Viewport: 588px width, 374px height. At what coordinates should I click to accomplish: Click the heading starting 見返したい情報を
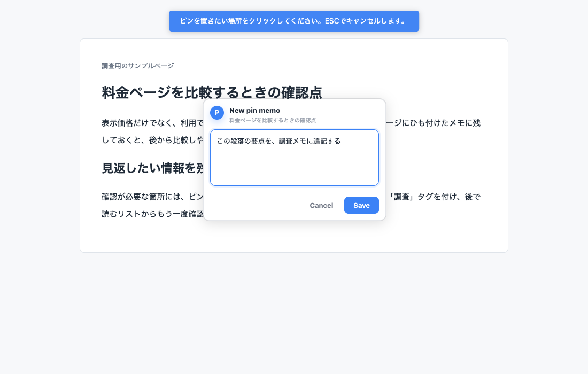pyautogui.click(x=153, y=168)
